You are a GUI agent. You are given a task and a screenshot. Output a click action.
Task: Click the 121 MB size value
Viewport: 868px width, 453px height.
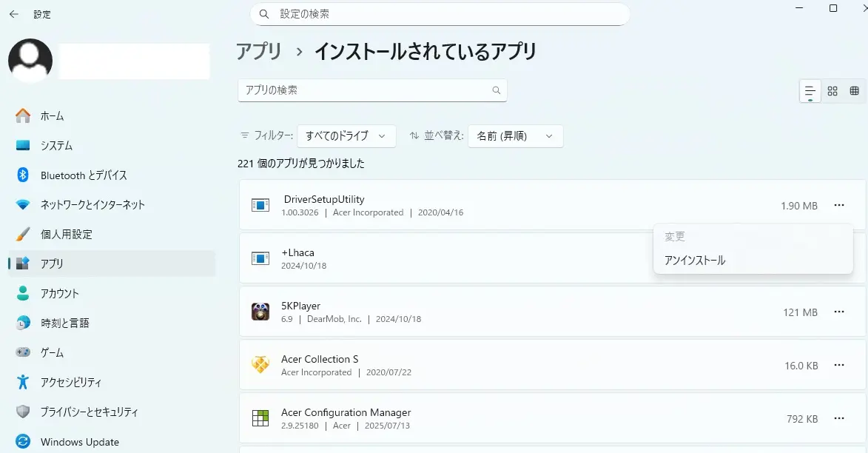click(x=800, y=312)
